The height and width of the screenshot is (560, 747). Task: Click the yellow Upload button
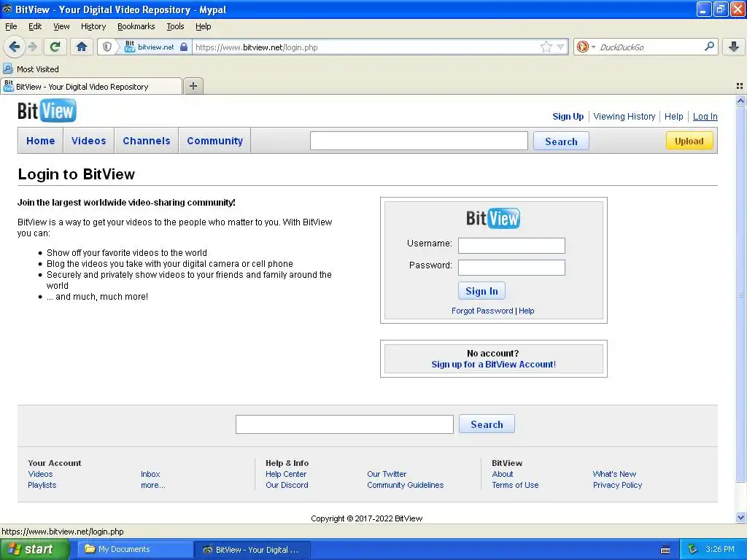coord(689,141)
